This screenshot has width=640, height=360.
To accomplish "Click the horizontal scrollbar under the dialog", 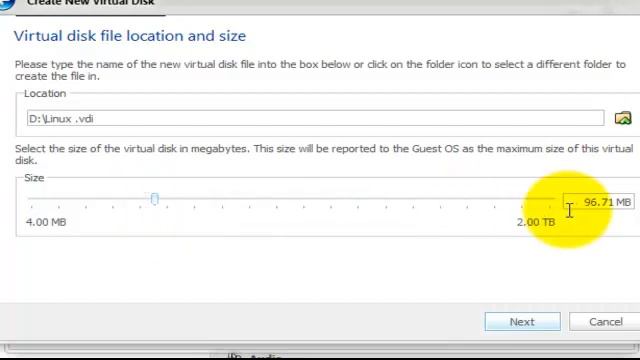I will [322, 348].
